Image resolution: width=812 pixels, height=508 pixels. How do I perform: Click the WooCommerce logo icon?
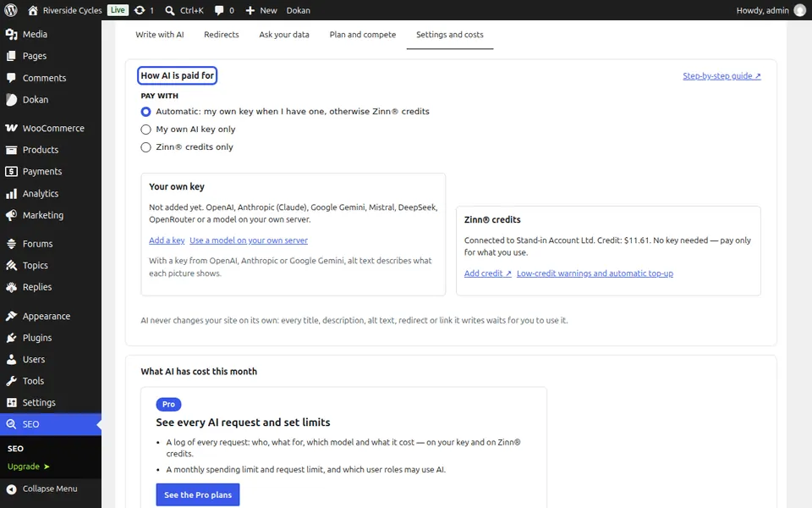click(11, 128)
